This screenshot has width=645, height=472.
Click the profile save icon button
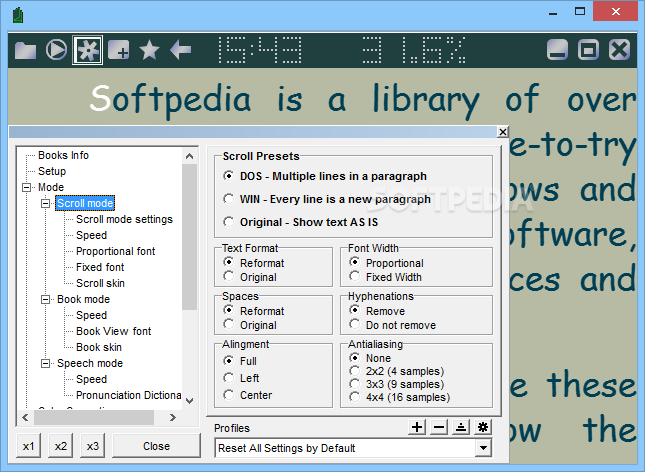pyautogui.click(x=461, y=427)
